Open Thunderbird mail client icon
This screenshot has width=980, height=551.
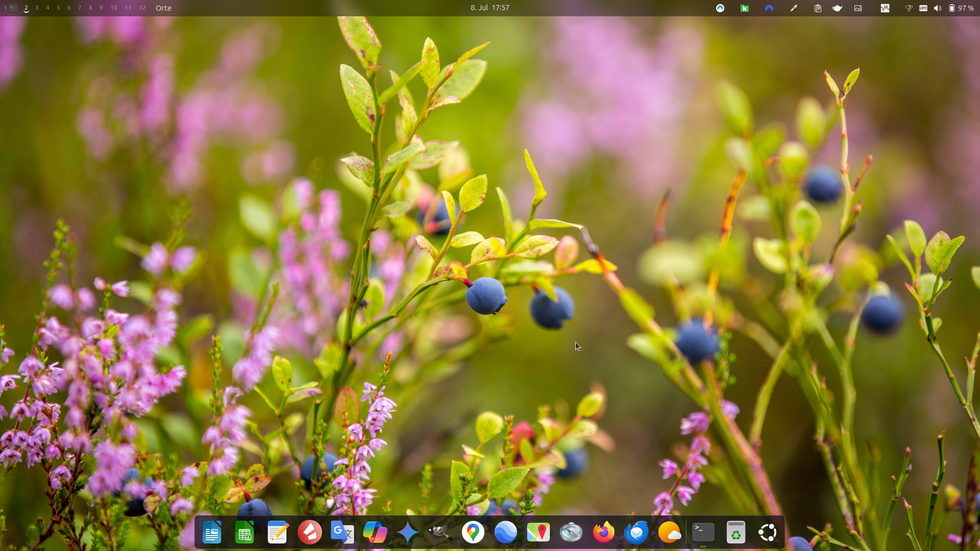coord(636,533)
